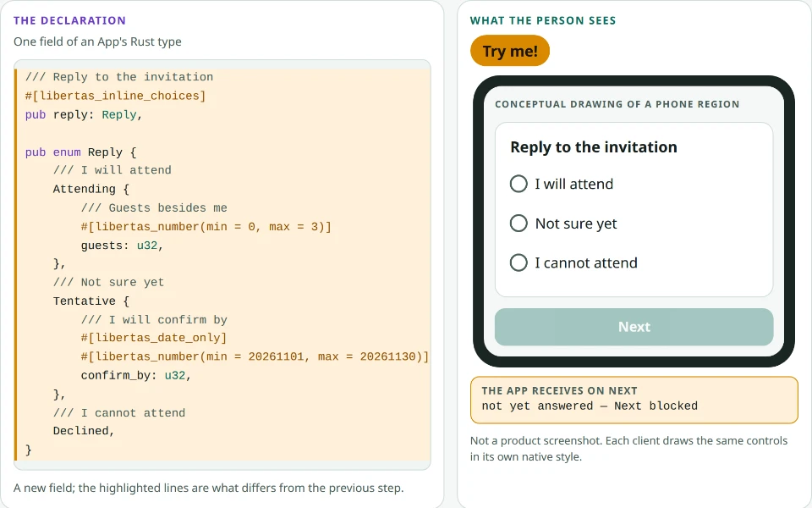Click the 'Reply to the invitation' card title
The image size is (812, 508).
(x=594, y=147)
